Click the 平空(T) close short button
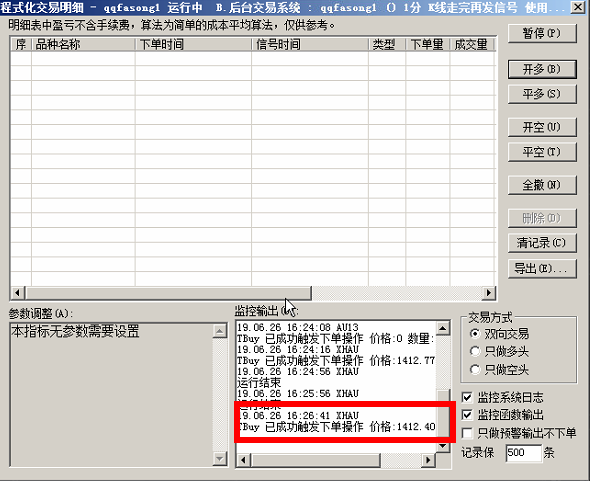This screenshot has width=590, height=481. coord(542,152)
